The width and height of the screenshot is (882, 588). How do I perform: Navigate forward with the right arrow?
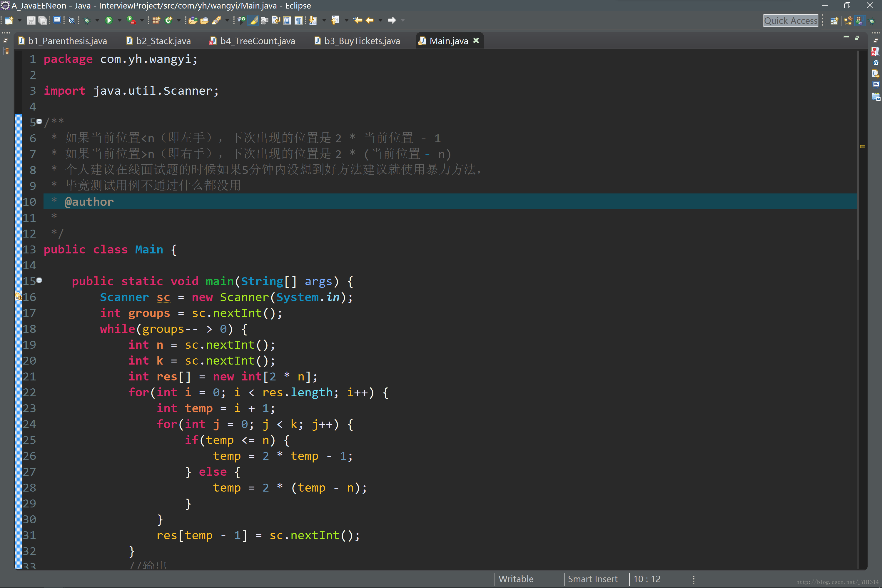click(392, 20)
